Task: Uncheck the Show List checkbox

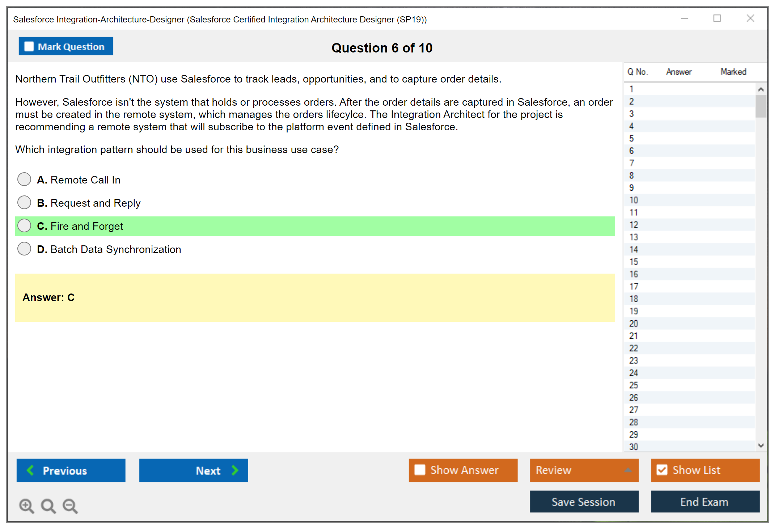Action: [662, 470]
